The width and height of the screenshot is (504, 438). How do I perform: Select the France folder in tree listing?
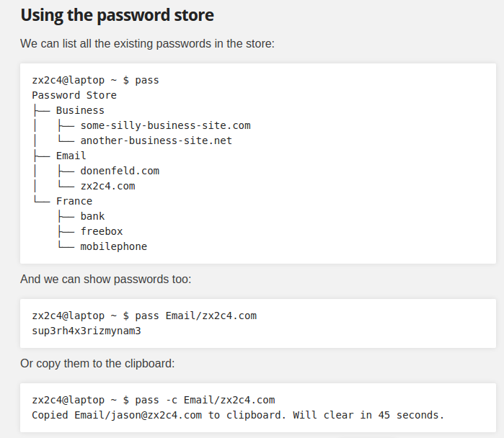74,201
